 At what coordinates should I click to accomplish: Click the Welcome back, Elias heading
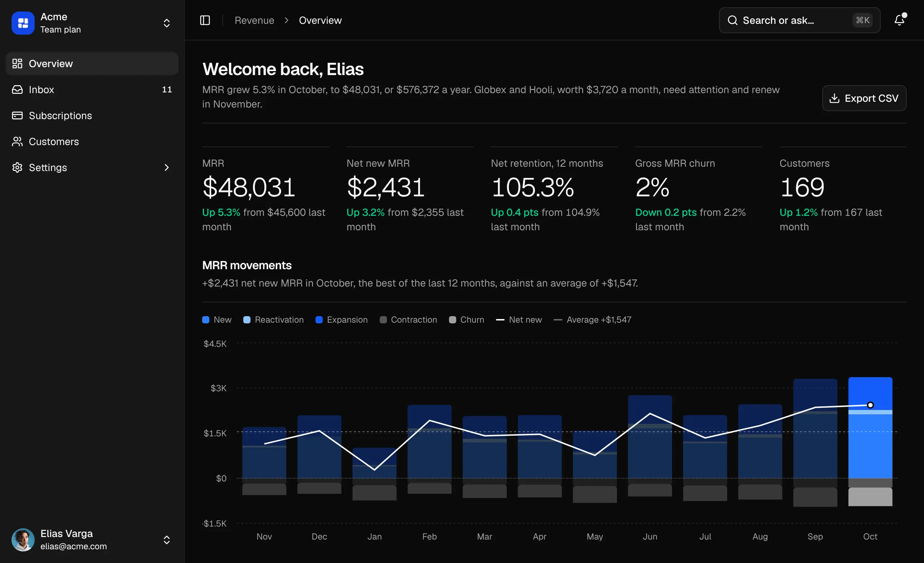tap(283, 69)
